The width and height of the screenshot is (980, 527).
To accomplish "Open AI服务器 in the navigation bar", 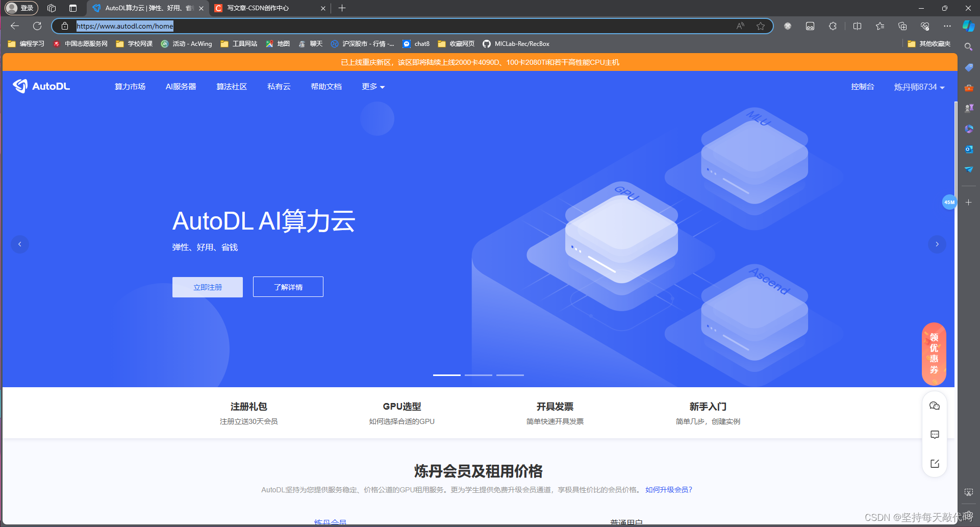I will point(181,87).
